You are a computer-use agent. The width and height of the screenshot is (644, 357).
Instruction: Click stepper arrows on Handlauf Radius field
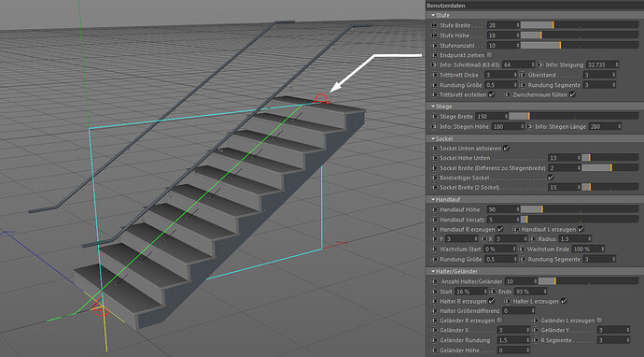[590, 239]
